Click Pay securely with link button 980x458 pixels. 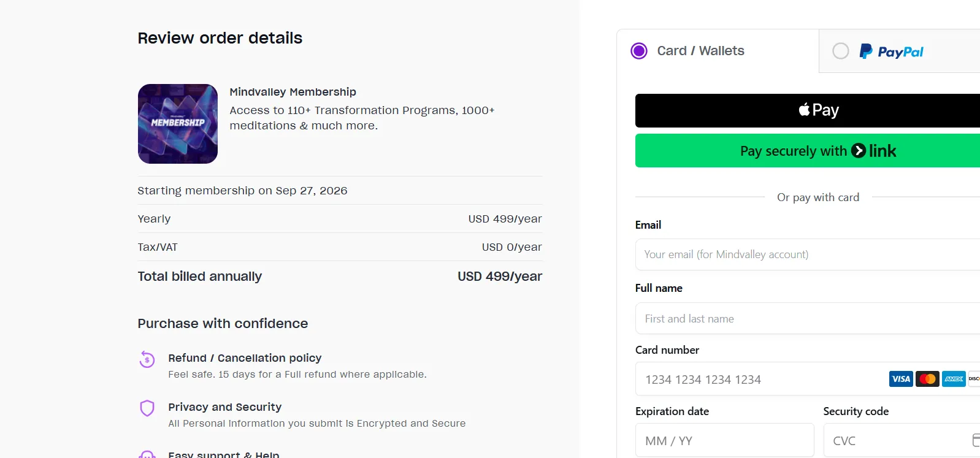808,151
